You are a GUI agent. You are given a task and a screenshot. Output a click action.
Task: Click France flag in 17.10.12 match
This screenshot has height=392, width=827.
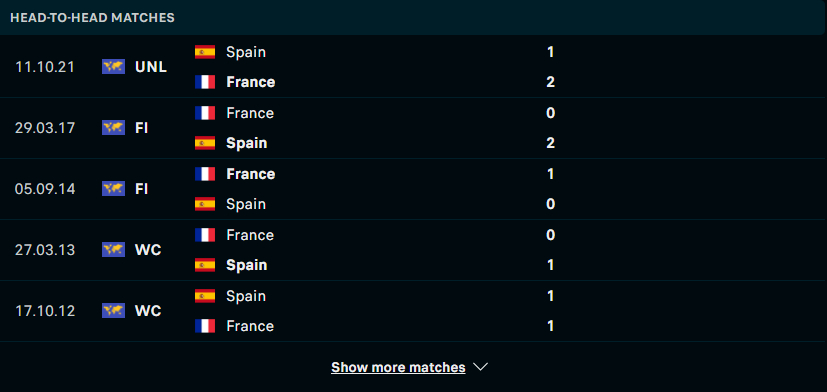coord(205,326)
